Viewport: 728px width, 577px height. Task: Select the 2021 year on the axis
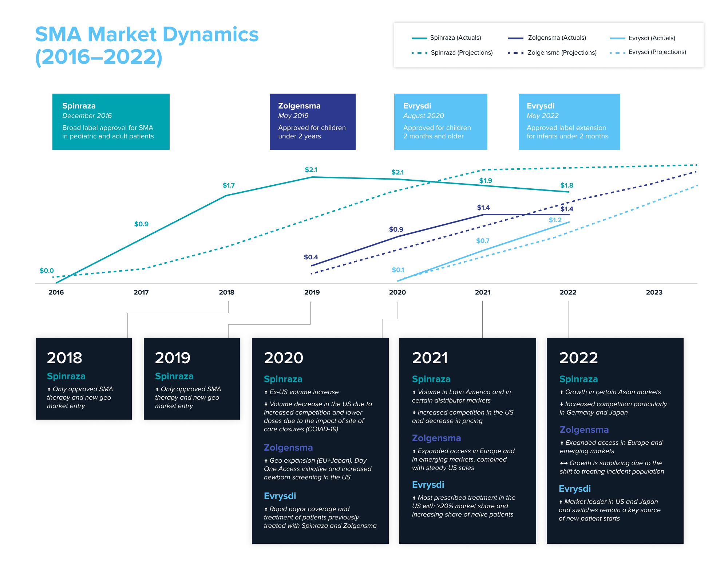[483, 292]
